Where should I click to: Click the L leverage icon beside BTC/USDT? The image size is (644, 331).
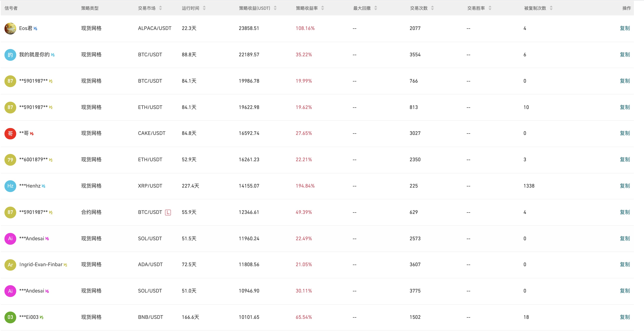(x=168, y=212)
